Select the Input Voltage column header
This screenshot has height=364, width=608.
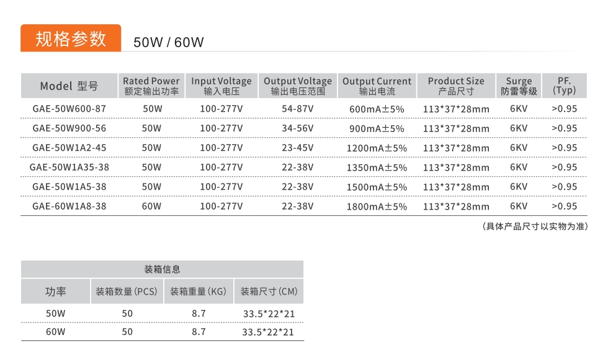click(221, 86)
